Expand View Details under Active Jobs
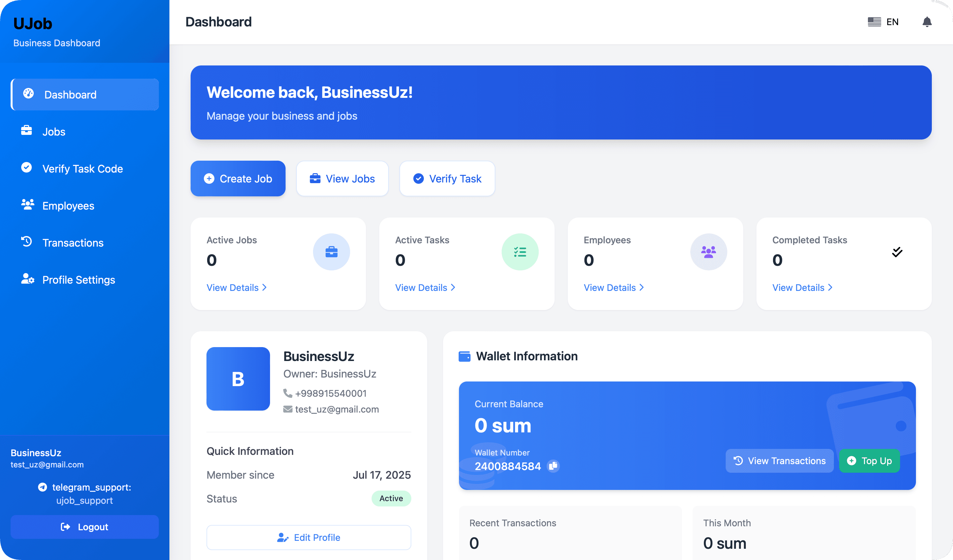953x560 pixels. [237, 288]
